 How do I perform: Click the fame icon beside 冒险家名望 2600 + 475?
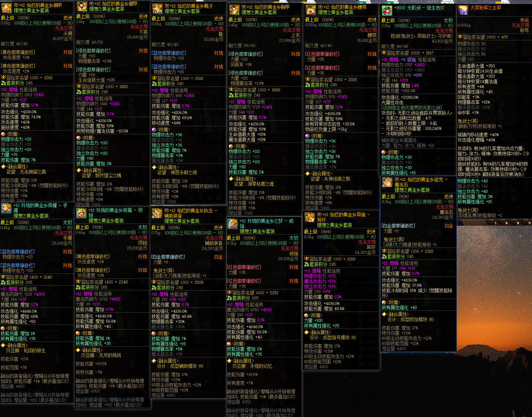pyautogui.click(x=460, y=37)
